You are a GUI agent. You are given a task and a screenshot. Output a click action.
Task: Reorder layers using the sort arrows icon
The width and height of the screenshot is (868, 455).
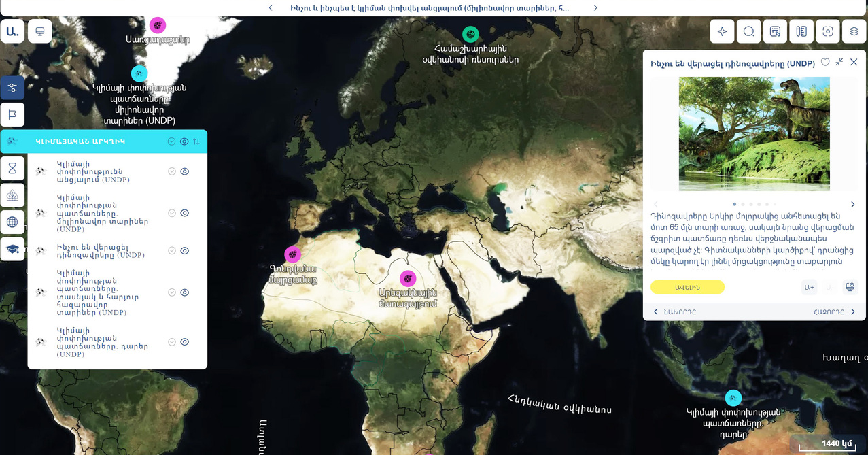point(196,141)
